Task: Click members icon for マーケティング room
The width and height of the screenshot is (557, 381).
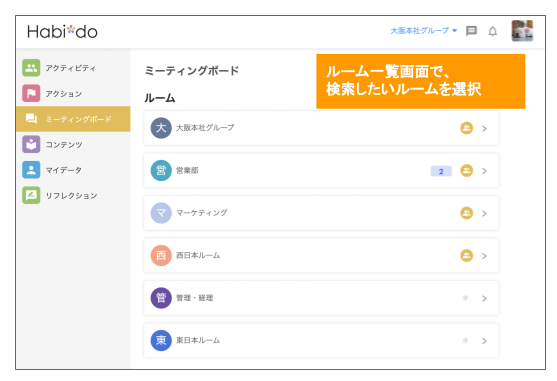Action: [466, 213]
